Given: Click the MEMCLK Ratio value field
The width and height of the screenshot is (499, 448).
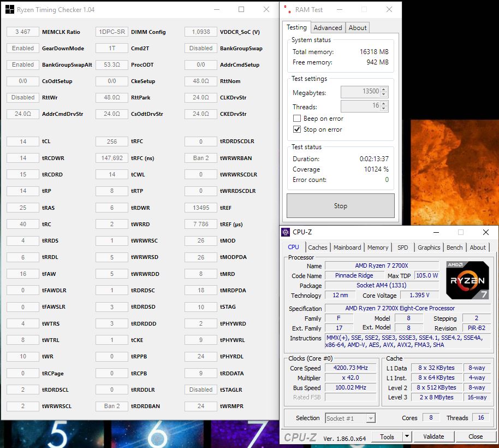Looking at the screenshot, I should [23, 32].
